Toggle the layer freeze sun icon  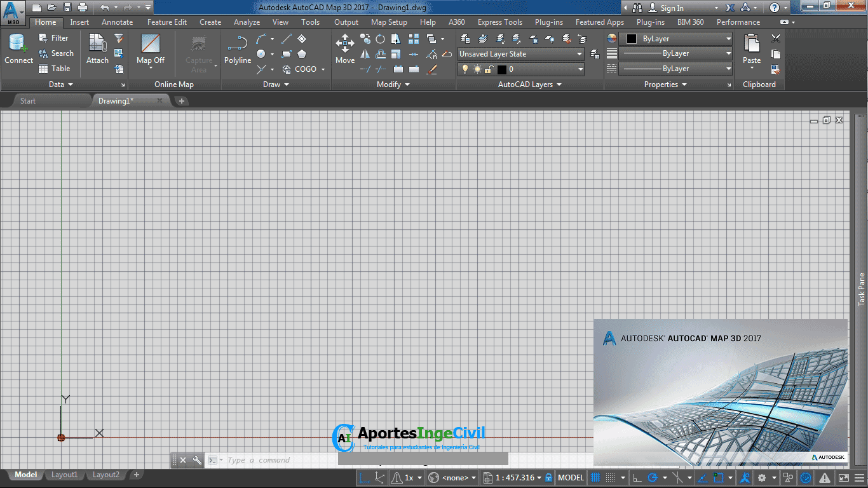click(477, 69)
